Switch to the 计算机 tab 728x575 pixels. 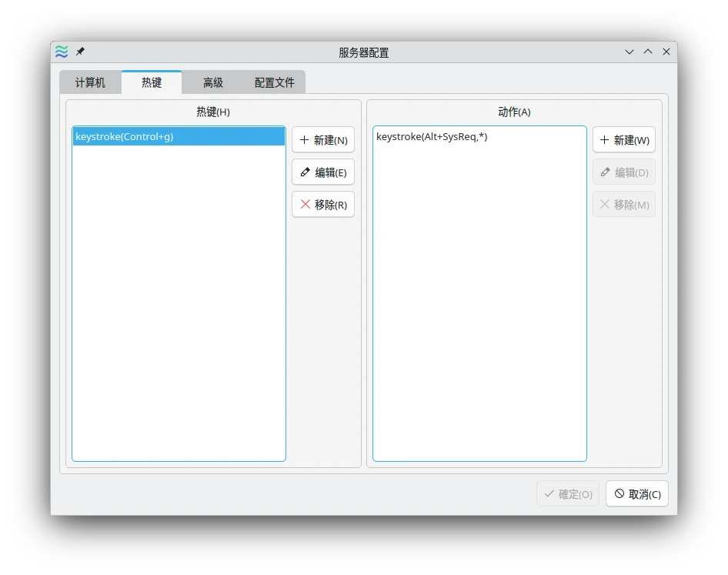pos(90,82)
